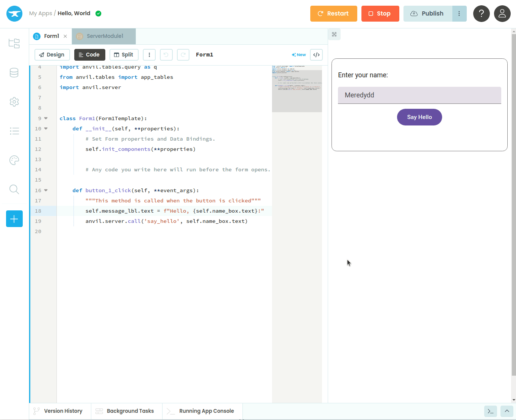Image resolution: width=516 pixels, height=420 pixels.
Task: Open the help question mark icon
Action: tap(481, 14)
